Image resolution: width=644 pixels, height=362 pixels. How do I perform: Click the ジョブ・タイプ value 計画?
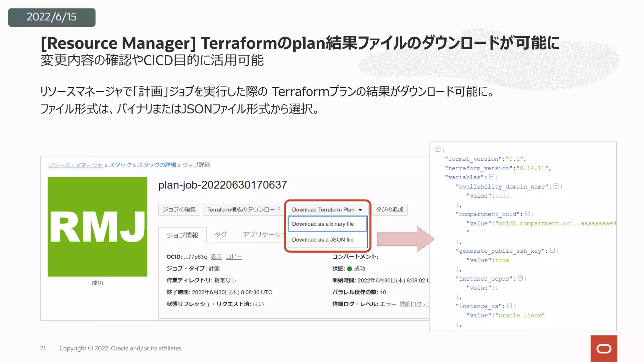[214, 269]
